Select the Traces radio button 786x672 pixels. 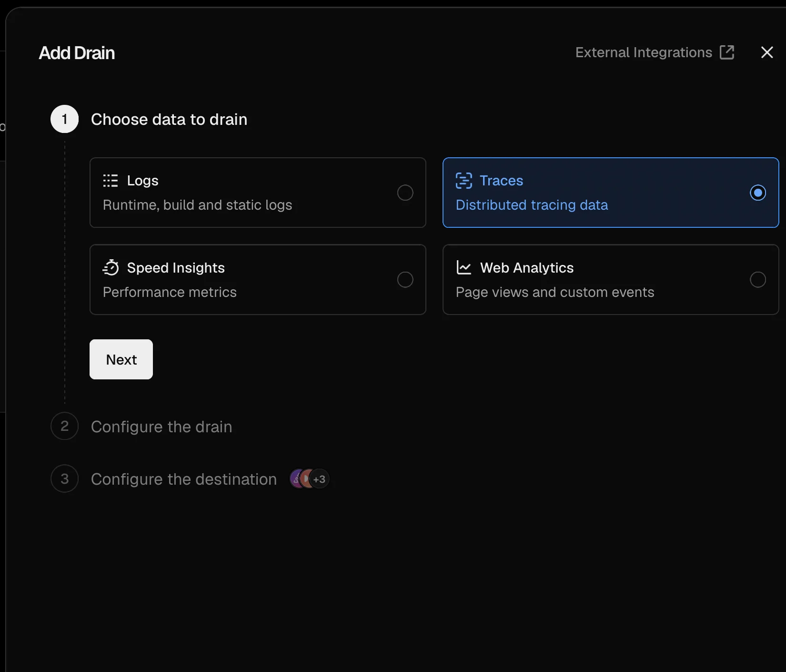pyautogui.click(x=758, y=193)
